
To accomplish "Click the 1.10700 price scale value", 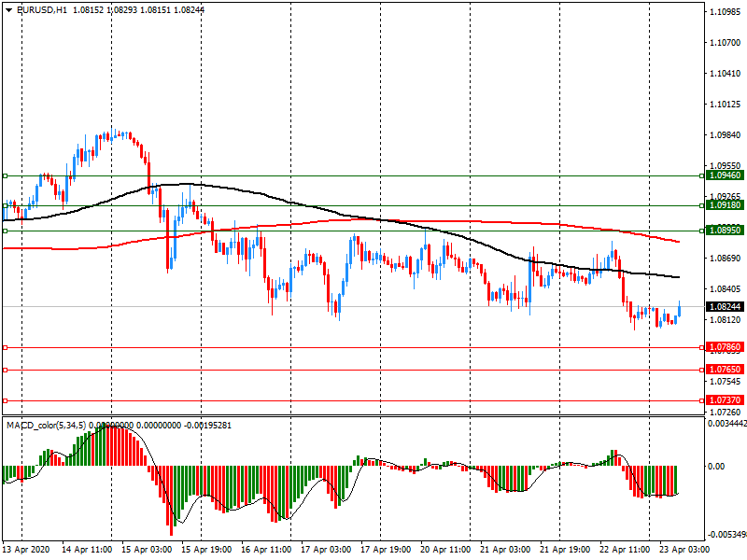I will point(726,43).
